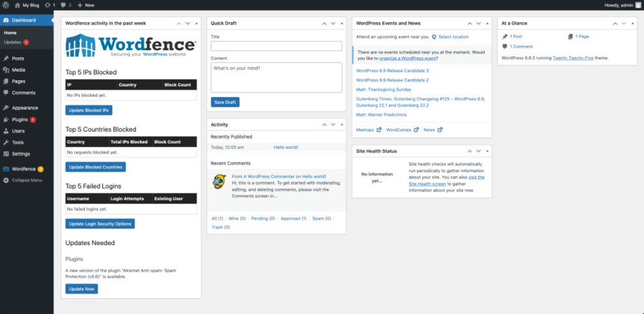Image resolution: width=644 pixels, height=314 pixels.
Task: Click Update Blocked Countries button
Action: 96,167
